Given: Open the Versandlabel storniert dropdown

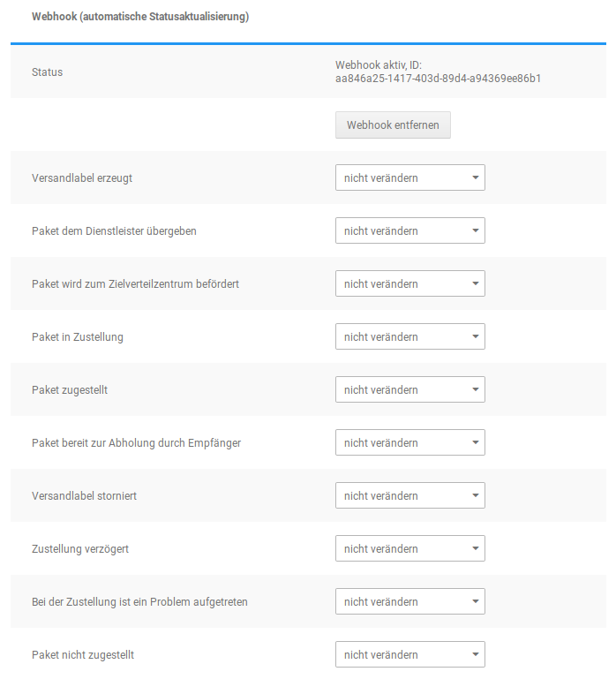Looking at the screenshot, I should point(409,496).
